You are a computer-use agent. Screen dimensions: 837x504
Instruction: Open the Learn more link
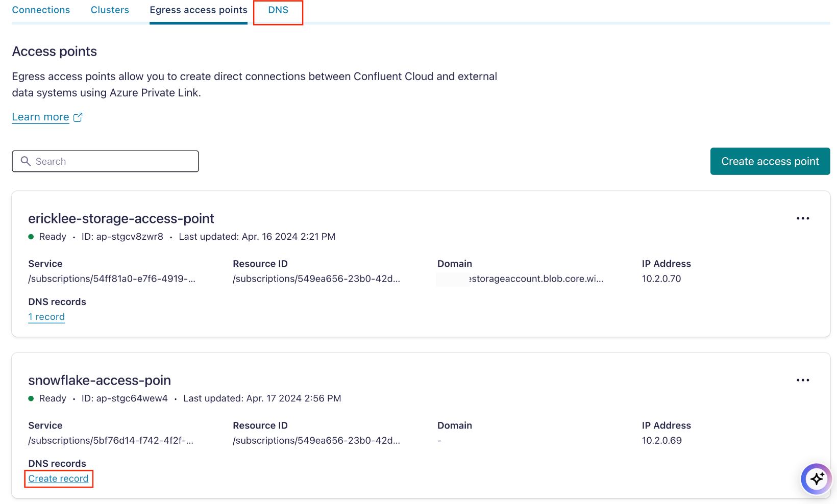coord(40,117)
